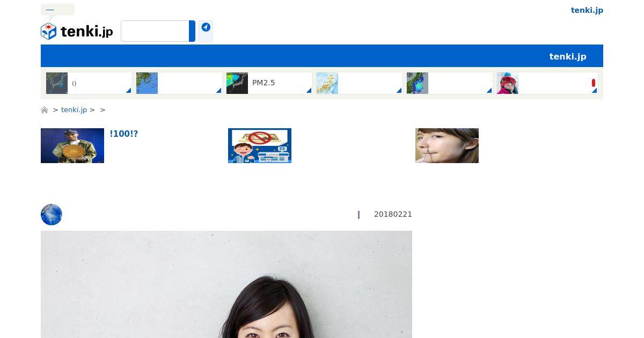Image resolution: width=644 pixels, height=338 pixels.
Task: Open the rain radar map thumbnail
Action: coord(418,83)
